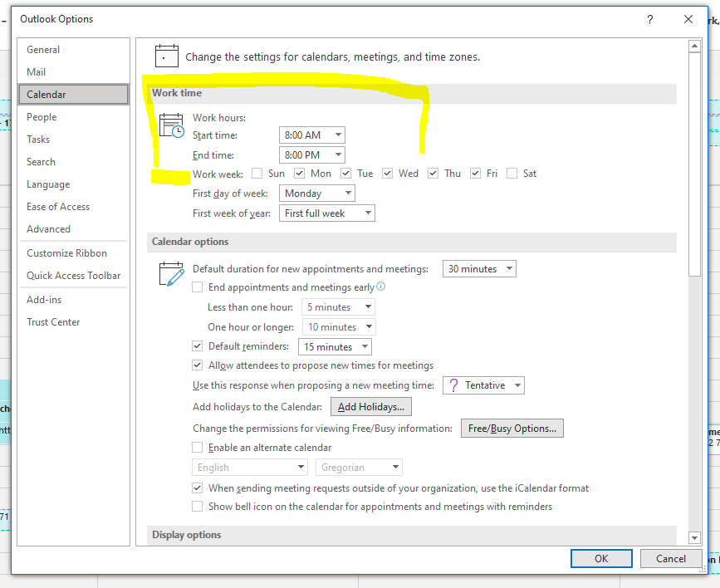
Task: Click the Tentative purple question mark icon
Action: [x=453, y=385]
